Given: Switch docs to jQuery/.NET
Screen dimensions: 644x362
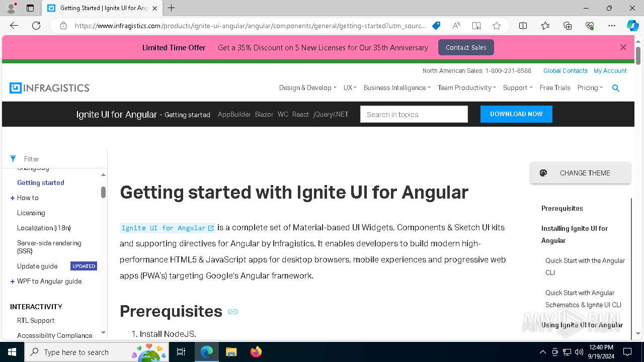Looking at the screenshot, I should pyautogui.click(x=331, y=114).
